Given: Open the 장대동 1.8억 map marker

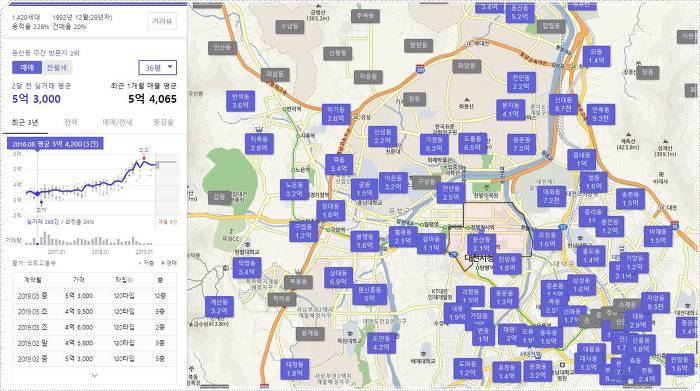Looking at the screenshot, I should tap(330, 211).
